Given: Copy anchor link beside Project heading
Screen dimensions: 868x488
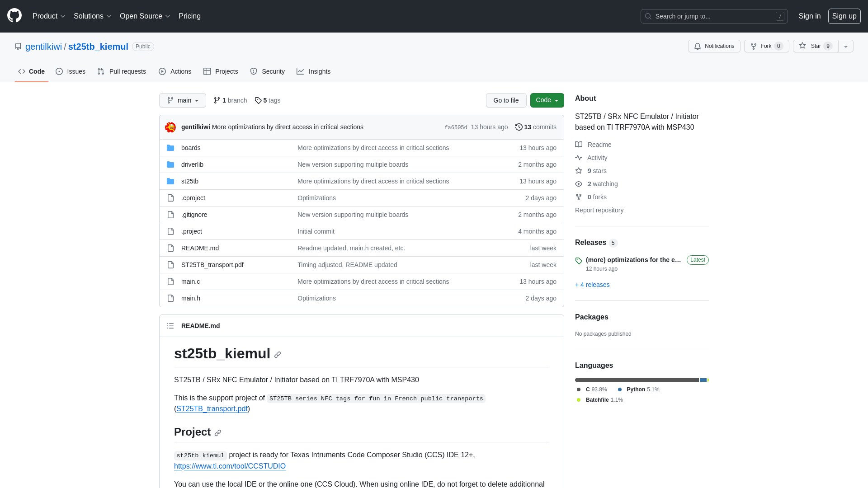Looking at the screenshot, I should tap(218, 433).
